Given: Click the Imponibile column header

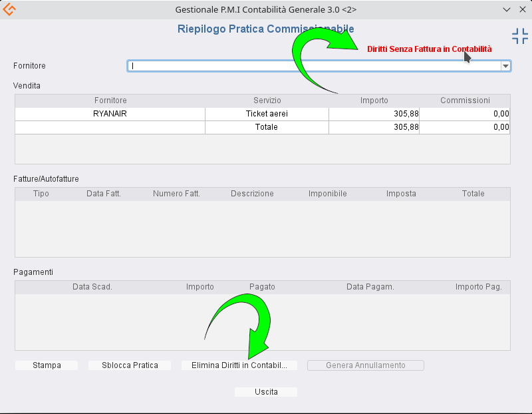Looking at the screenshot, I should (x=327, y=194).
